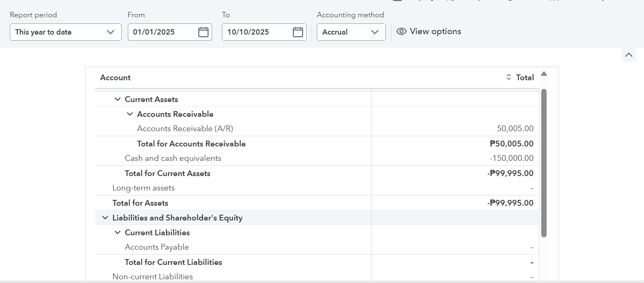This screenshot has height=283, width=644.
Task: Collapse the Current Assets section
Action: click(x=118, y=100)
